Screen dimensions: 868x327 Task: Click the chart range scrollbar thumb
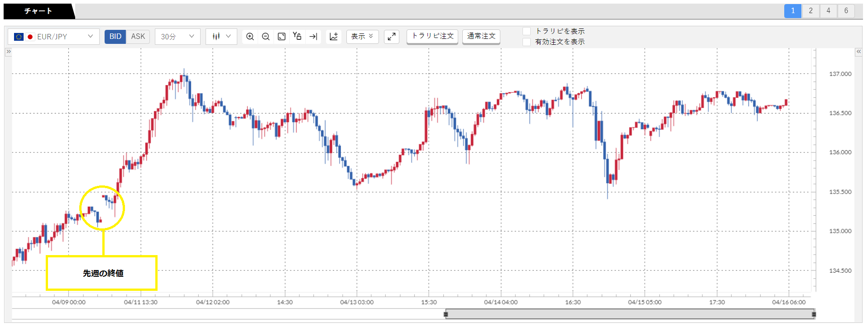click(630, 314)
